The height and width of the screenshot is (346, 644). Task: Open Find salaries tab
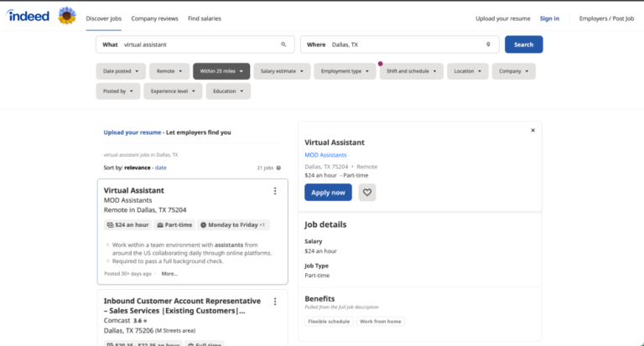point(205,18)
